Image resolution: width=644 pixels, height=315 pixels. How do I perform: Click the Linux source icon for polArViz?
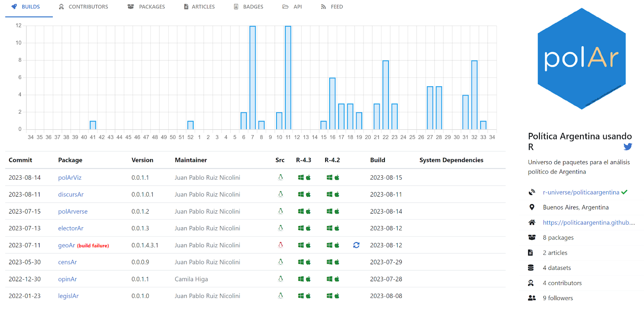[x=281, y=177]
